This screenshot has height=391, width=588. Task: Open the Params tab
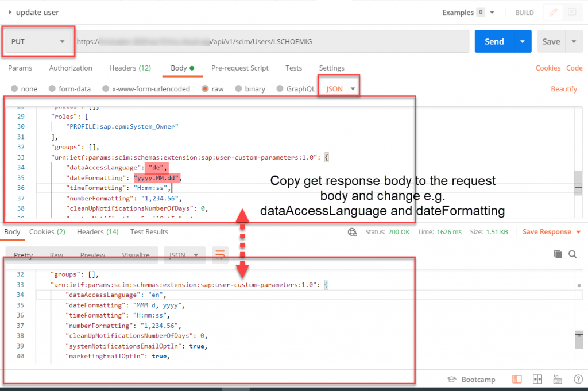tap(20, 68)
